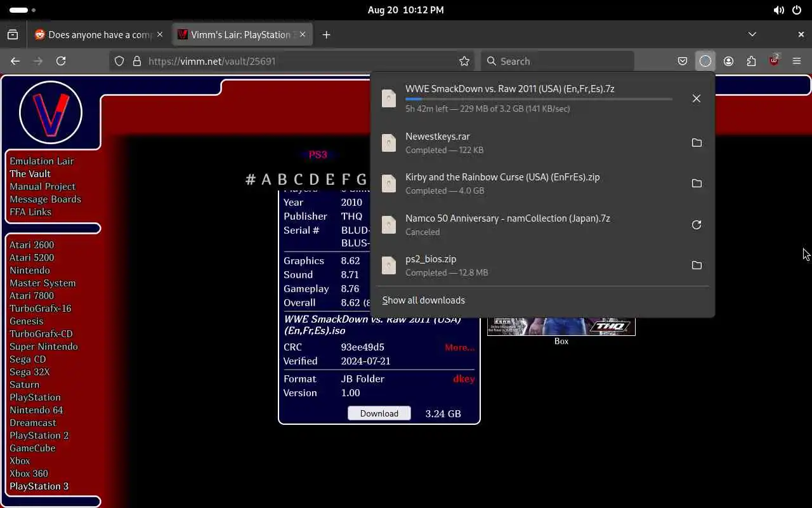Jump to PS3 games starting with #

(251, 180)
